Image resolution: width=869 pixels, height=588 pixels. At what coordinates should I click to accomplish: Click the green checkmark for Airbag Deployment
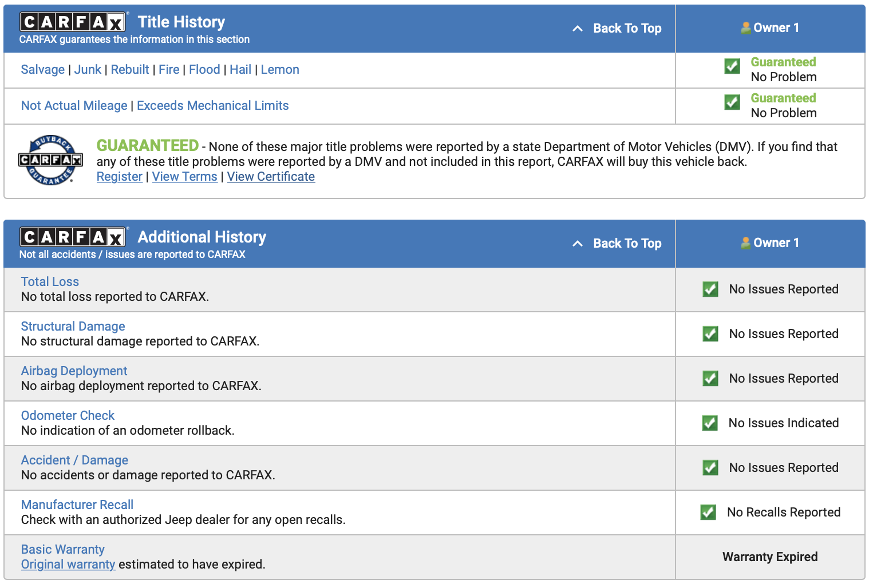coord(710,379)
